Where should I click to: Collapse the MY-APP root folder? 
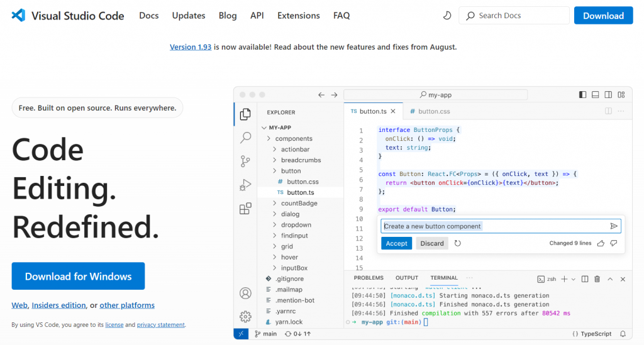click(x=264, y=128)
